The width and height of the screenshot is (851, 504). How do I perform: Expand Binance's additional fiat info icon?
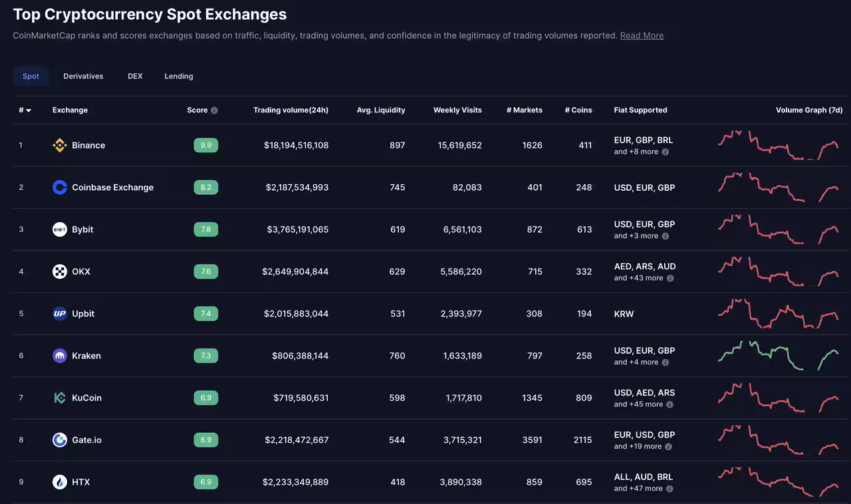666,152
